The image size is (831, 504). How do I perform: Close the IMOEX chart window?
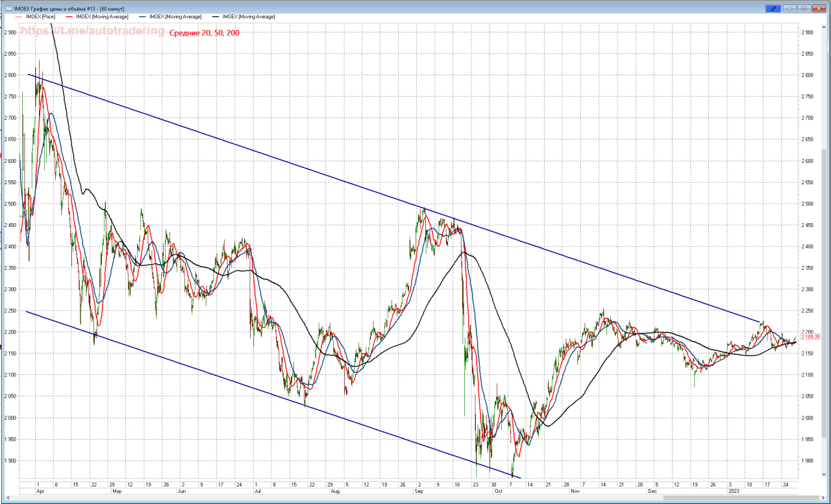tap(819, 8)
